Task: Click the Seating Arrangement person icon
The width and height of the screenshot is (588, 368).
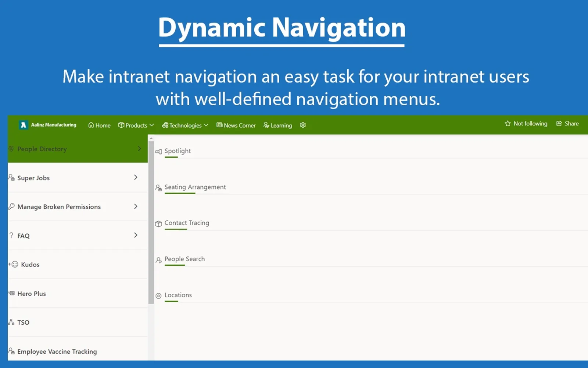Action: coord(158,188)
